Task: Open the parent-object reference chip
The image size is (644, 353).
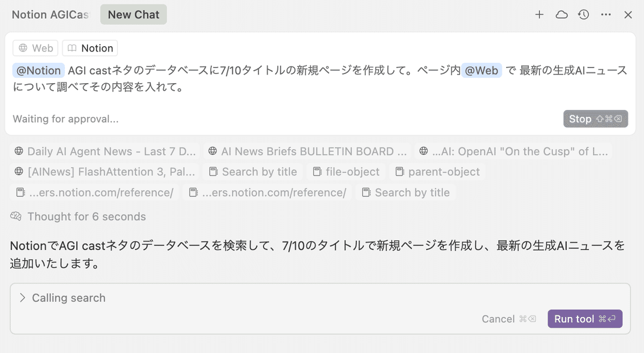Action: [x=437, y=172]
